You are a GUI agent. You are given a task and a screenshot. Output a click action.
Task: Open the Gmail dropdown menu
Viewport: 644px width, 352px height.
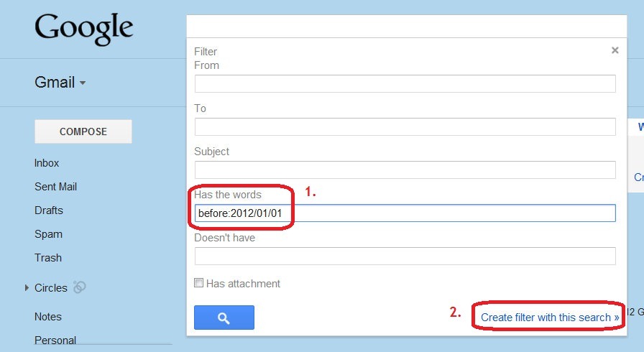tap(60, 83)
